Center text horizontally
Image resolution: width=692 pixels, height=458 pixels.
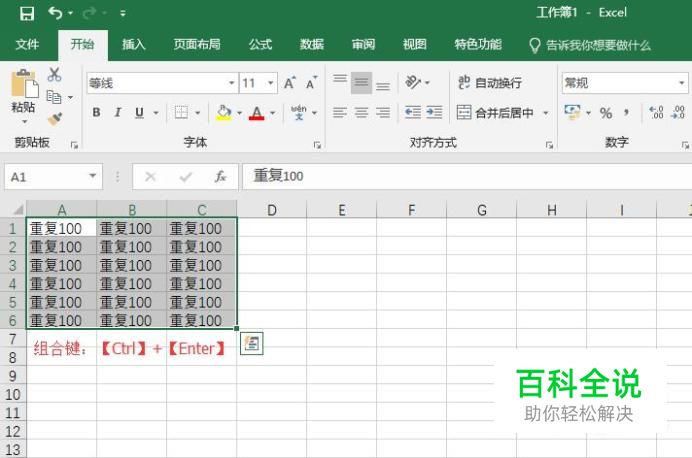coord(361,113)
